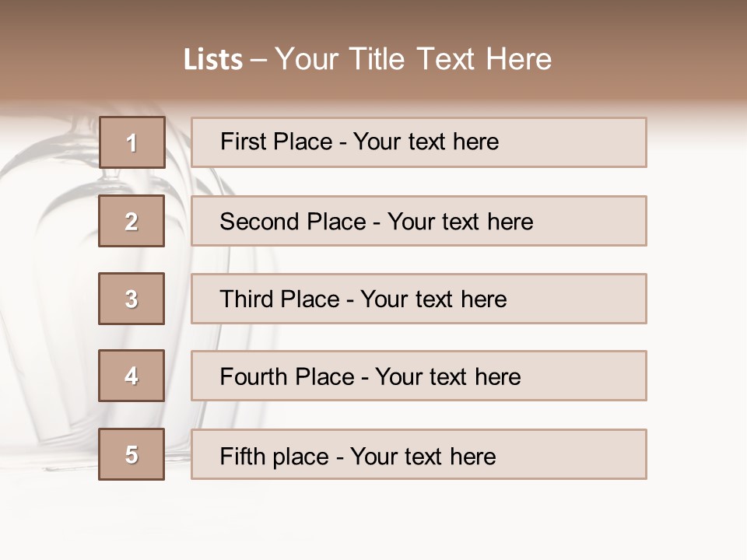Image resolution: width=747 pixels, height=560 pixels.
Task: Click the number 3 box
Action: point(132,299)
